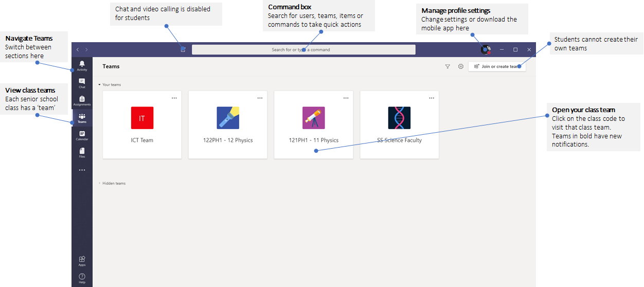Open the filter teams funnel icon
Viewport: 644px width, 287px height.
pos(448,66)
